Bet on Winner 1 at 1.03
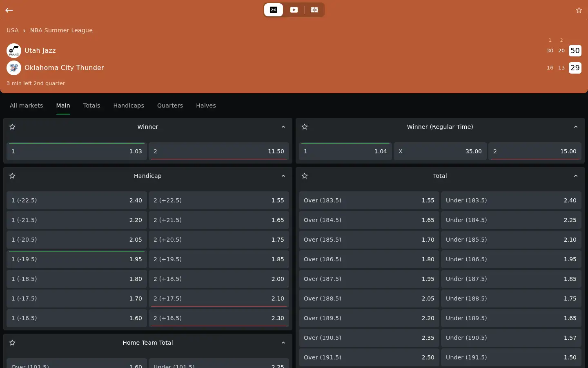Viewport: 588px width, 368px height. [77, 151]
